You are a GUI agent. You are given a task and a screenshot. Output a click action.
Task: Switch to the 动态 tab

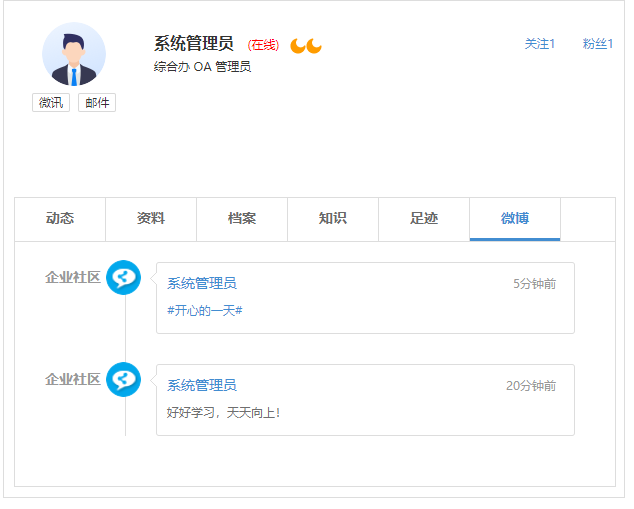coord(60,219)
